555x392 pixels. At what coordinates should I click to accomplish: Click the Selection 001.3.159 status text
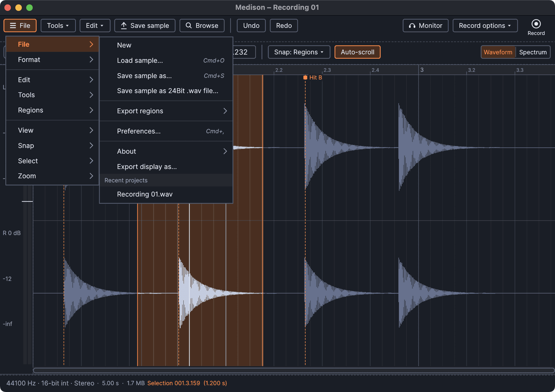(187, 383)
